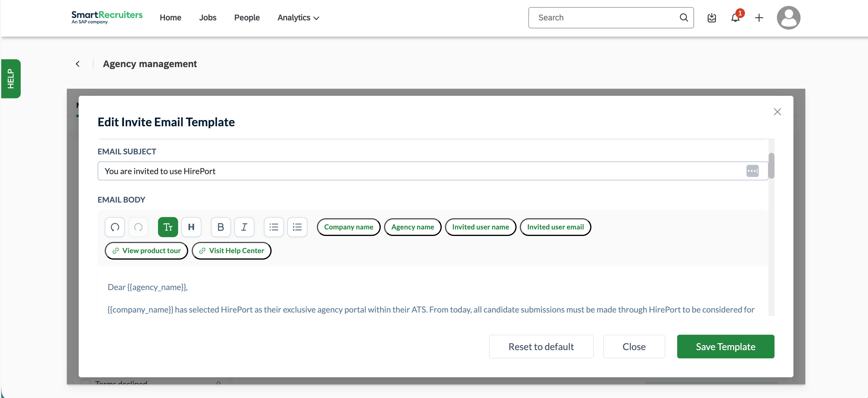This screenshot has height=398, width=868.
Task: Toggle the heading style
Action: [x=191, y=227]
